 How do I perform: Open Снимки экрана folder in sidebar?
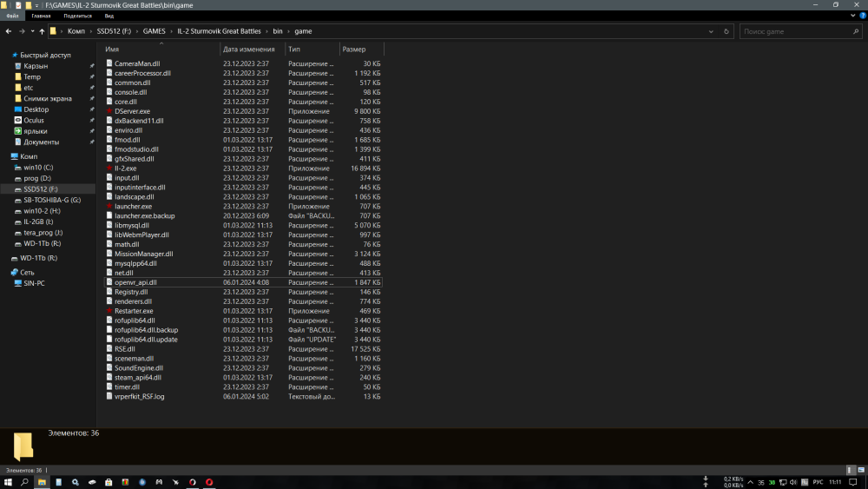click(47, 98)
